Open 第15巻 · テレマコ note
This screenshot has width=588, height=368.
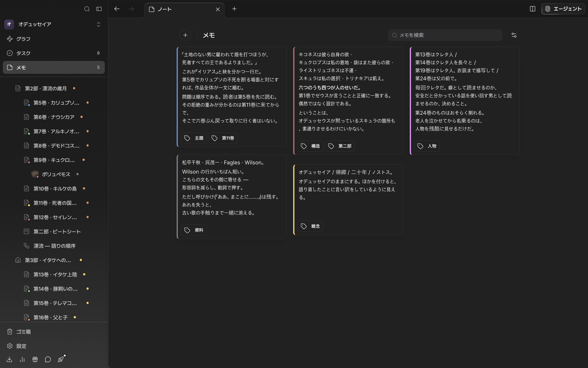(x=55, y=303)
